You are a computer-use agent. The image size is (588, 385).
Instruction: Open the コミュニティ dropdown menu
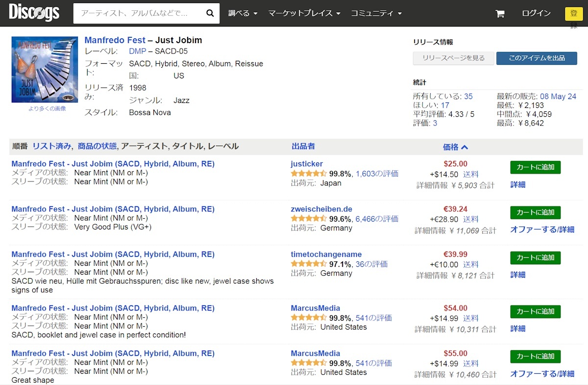(376, 13)
